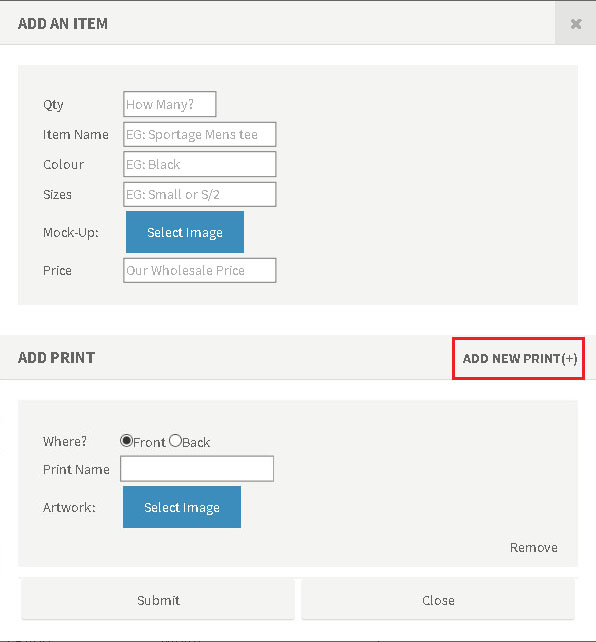Select the Front radio option
596x642 pixels.
click(x=126, y=441)
